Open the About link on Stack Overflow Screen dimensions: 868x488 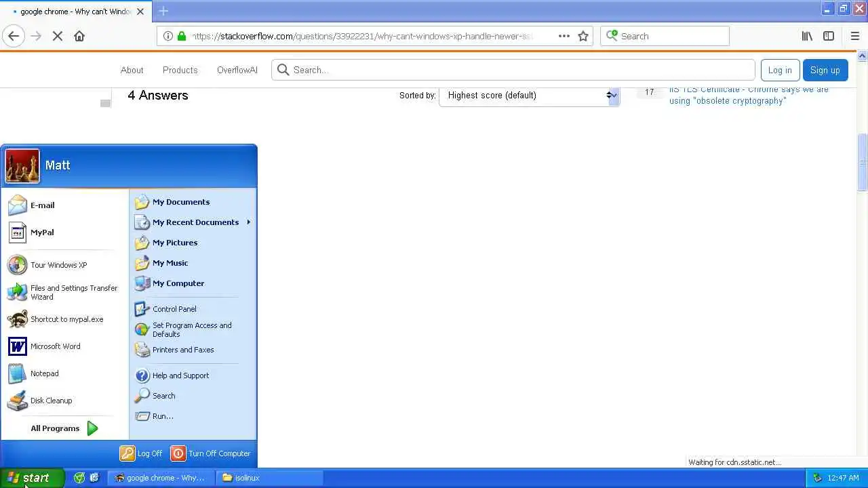pyautogui.click(x=132, y=70)
